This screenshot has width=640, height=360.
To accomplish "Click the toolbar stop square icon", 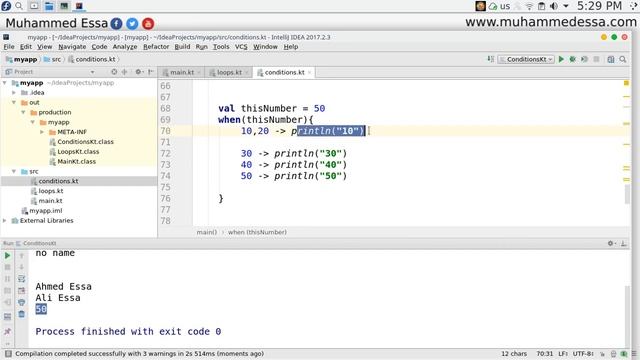I will [596, 59].
